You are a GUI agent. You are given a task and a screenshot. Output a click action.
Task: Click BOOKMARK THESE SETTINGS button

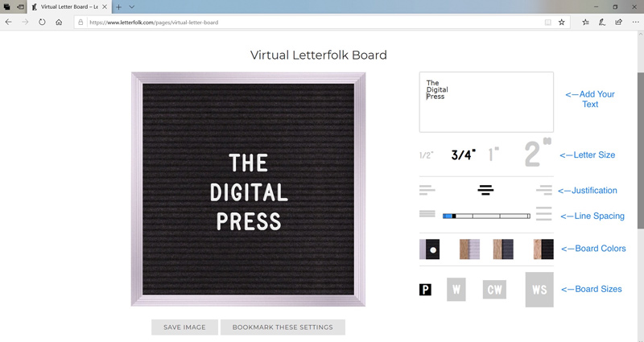tap(283, 328)
